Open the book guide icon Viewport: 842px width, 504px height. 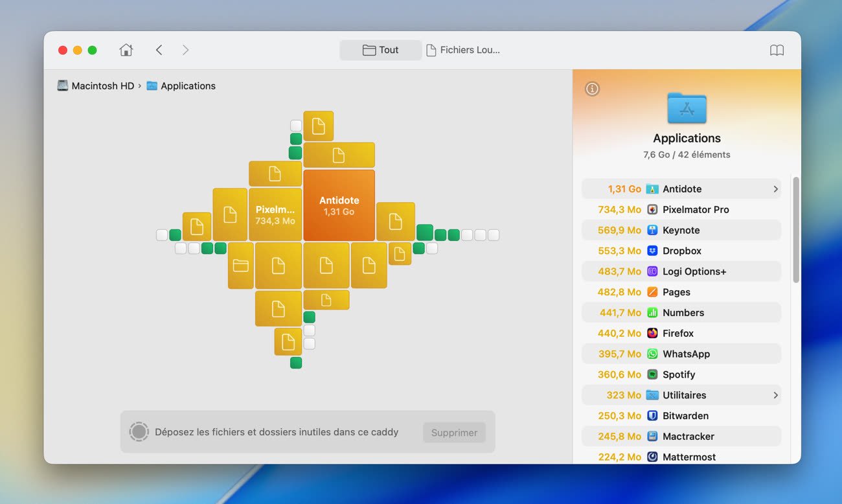tap(777, 50)
